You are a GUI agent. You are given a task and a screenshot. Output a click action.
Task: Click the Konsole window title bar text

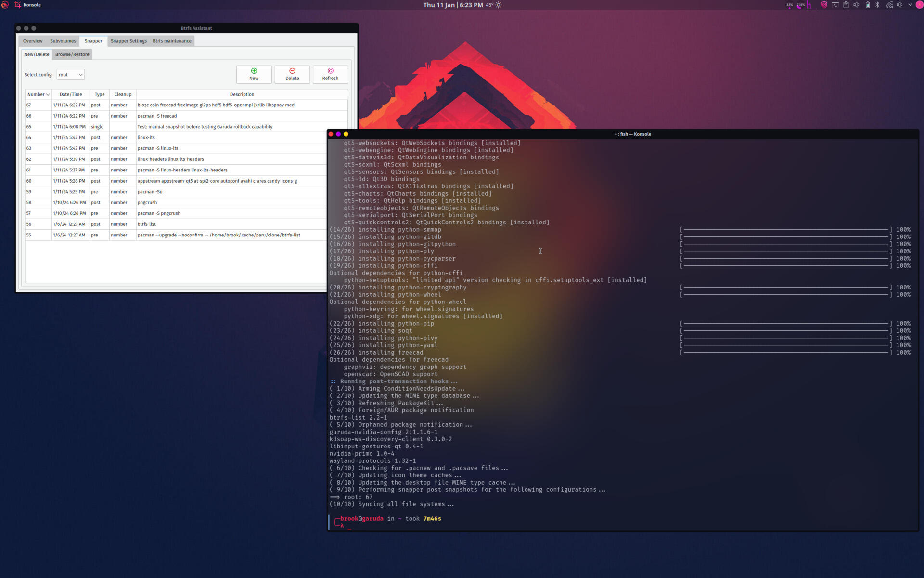pos(632,134)
